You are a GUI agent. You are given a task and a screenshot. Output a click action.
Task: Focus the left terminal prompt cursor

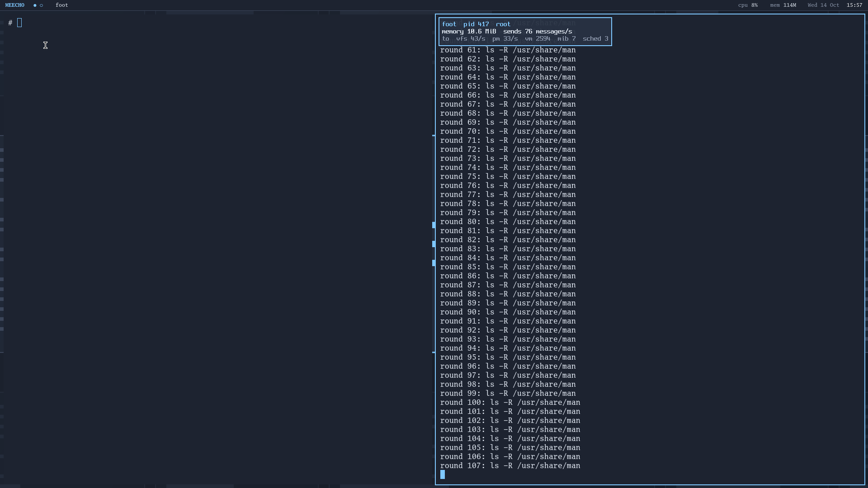point(19,23)
